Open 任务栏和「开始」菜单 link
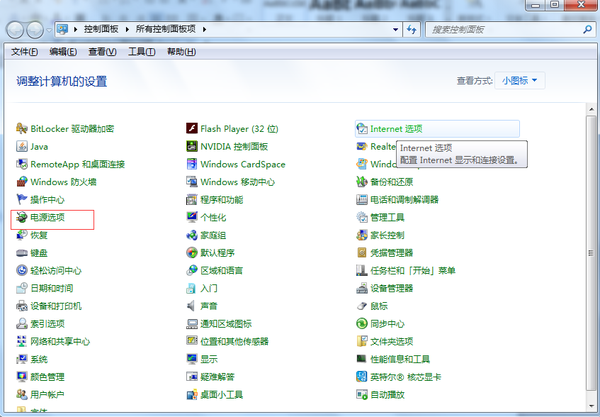Image resolution: width=600 pixels, height=417 pixels. (x=413, y=270)
